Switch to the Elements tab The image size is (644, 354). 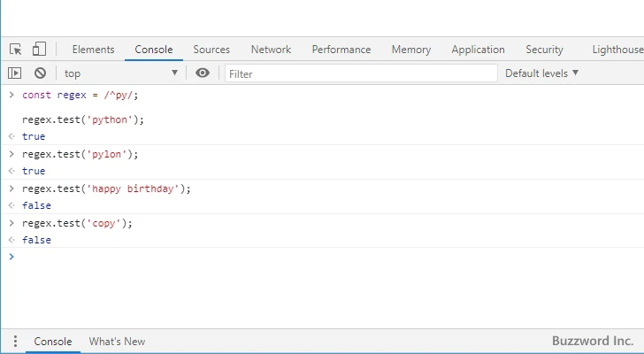pos(93,50)
